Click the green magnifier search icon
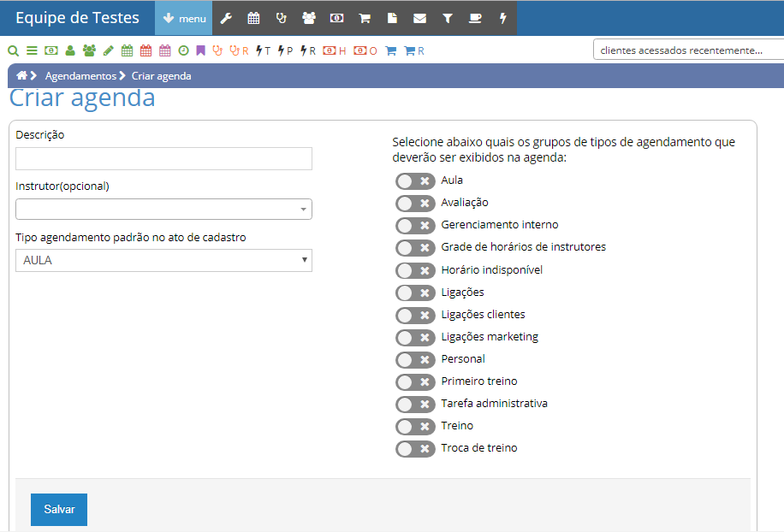This screenshot has height=532, width=784. [x=13, y=50]
